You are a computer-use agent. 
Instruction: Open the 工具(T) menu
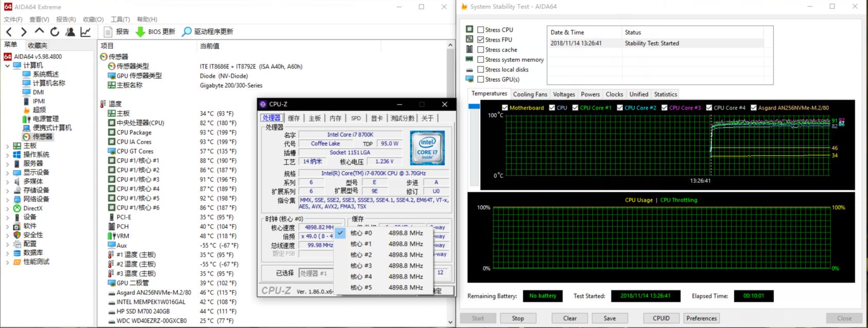coord(120,19)
